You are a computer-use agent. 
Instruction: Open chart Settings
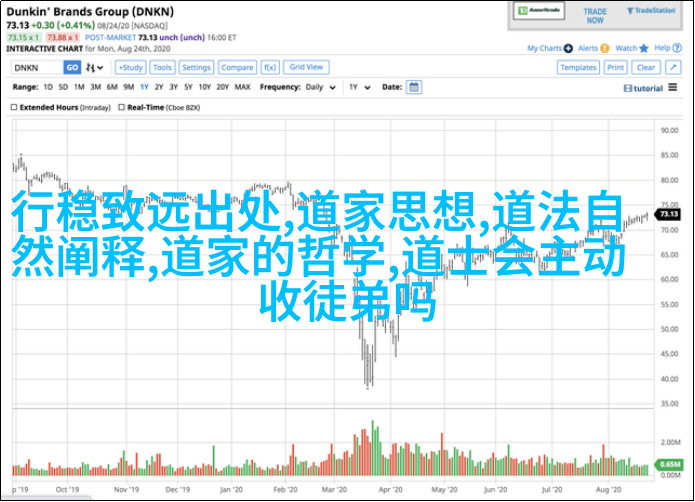point(196,68)
